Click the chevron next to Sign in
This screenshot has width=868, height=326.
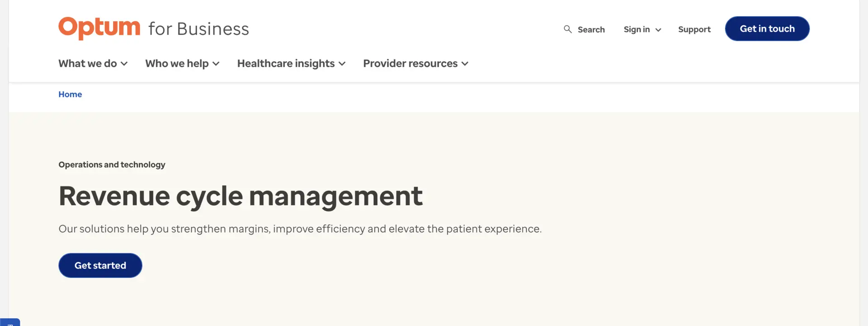click(x=658, y=30)
